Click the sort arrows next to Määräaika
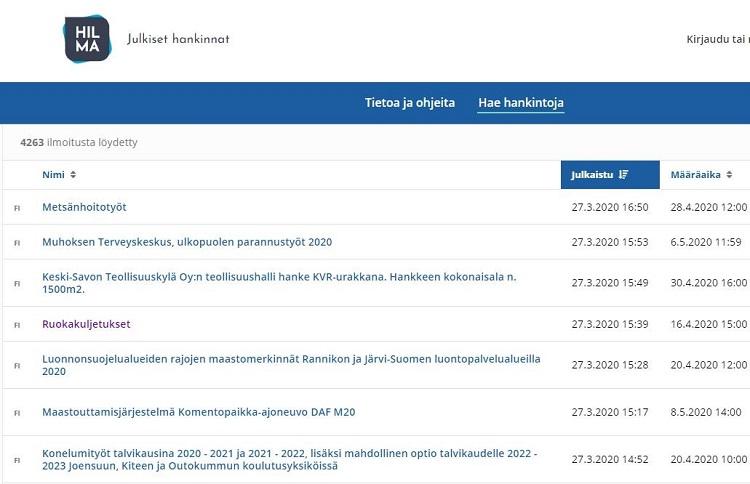Image resolution: width=750 pixels, height=484 pixels. point(730,175)
